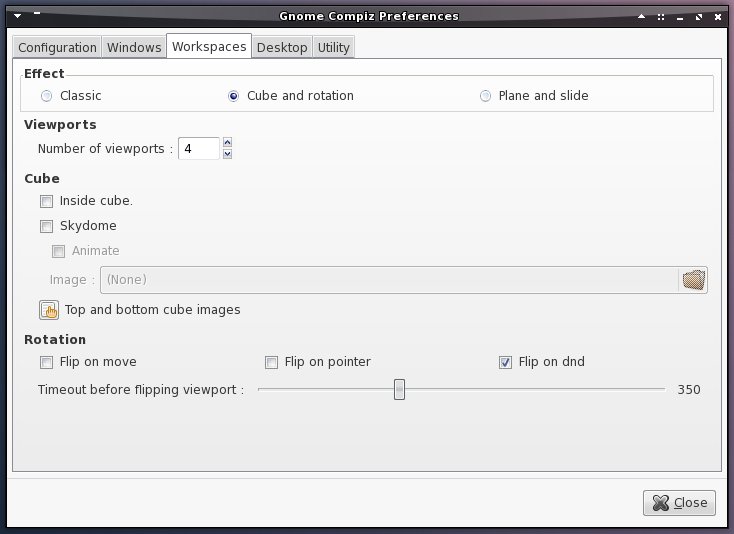Enable Flip on move checkbox
This screenshot has height=534, width=734.
pyautogui.click(x=46, y=362)
